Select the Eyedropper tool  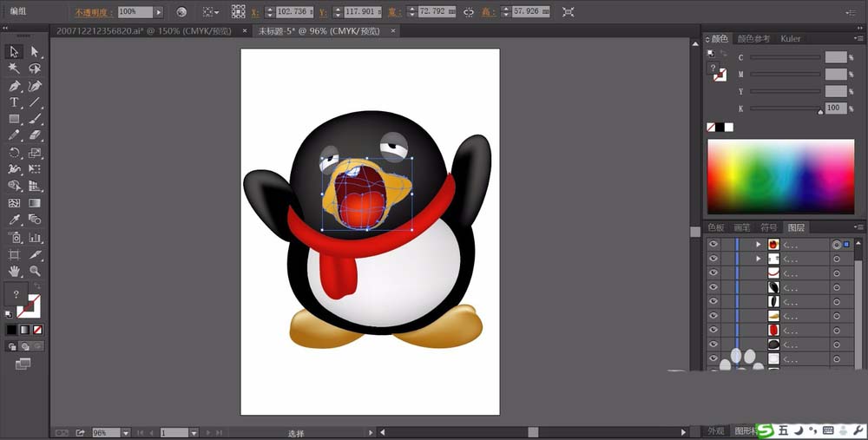(14, 220)
